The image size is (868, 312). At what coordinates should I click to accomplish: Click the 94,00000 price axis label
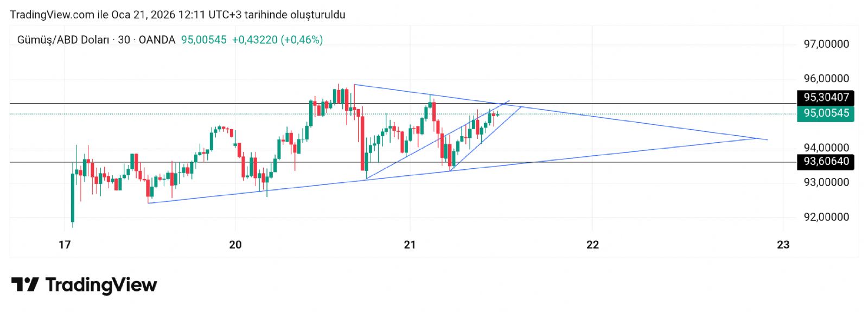click(x=826, y=148)
